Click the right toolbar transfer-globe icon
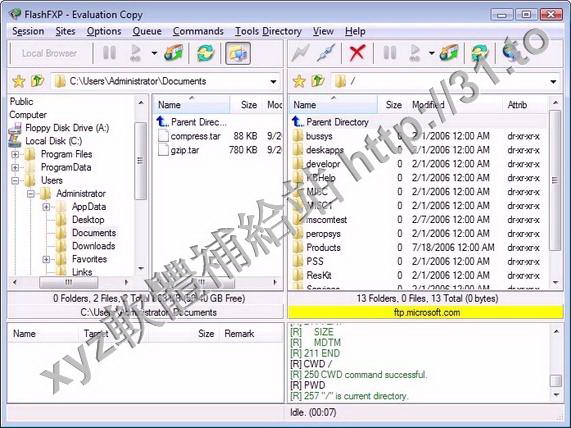 [449, 53]
